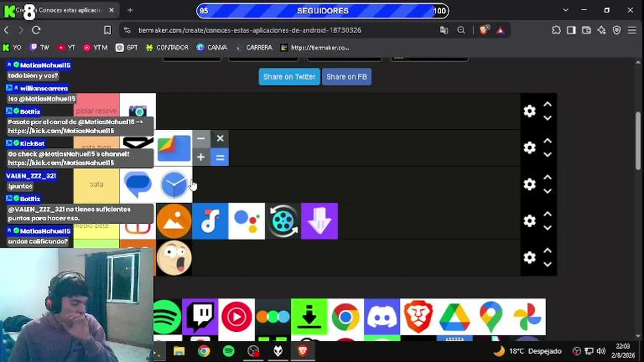The height and width of the screenshot is (362, 644).
Task: Open the CONTADOR bookmark
Action: coord(167,48)
